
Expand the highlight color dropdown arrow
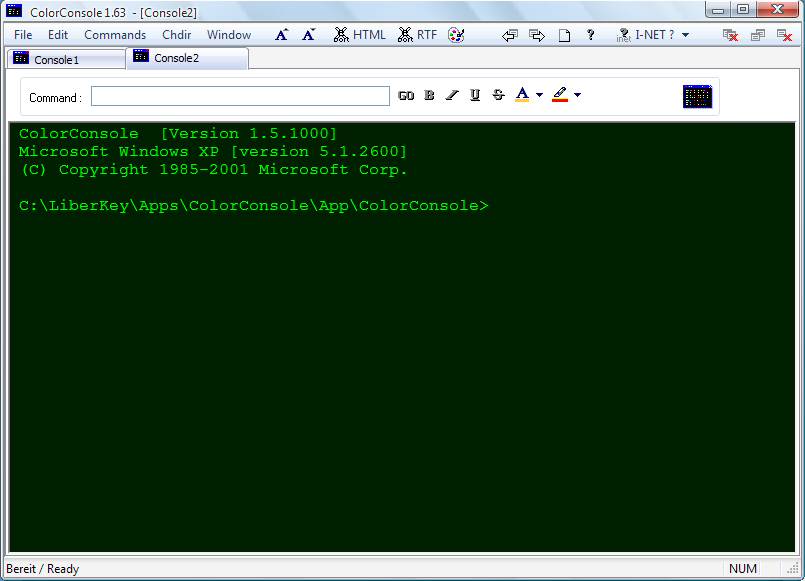(578, 95)
